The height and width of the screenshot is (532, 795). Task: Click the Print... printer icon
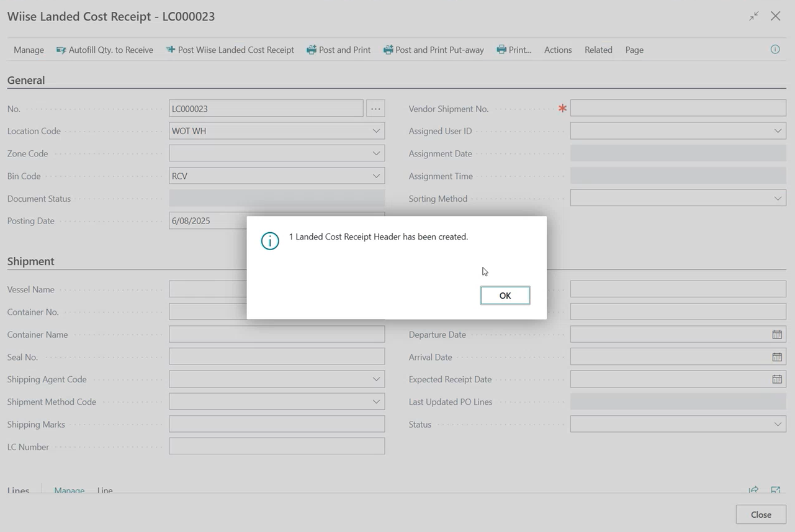tap(501, 50)
